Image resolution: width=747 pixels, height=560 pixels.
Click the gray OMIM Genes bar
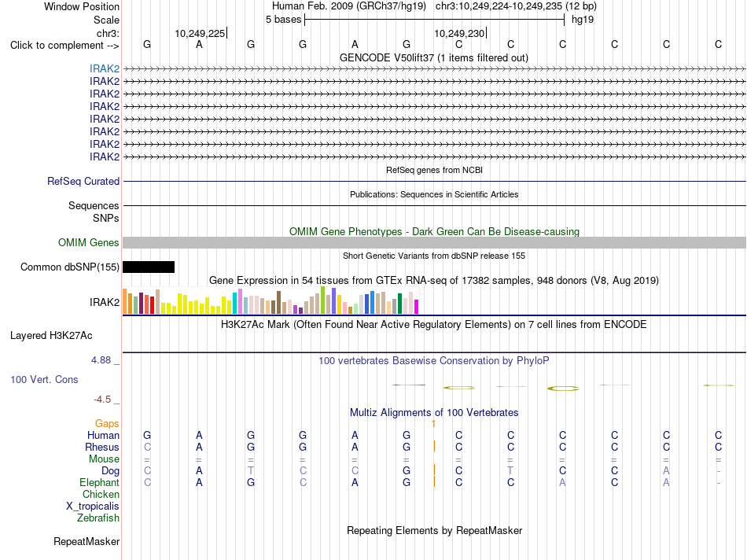[434, 242]
